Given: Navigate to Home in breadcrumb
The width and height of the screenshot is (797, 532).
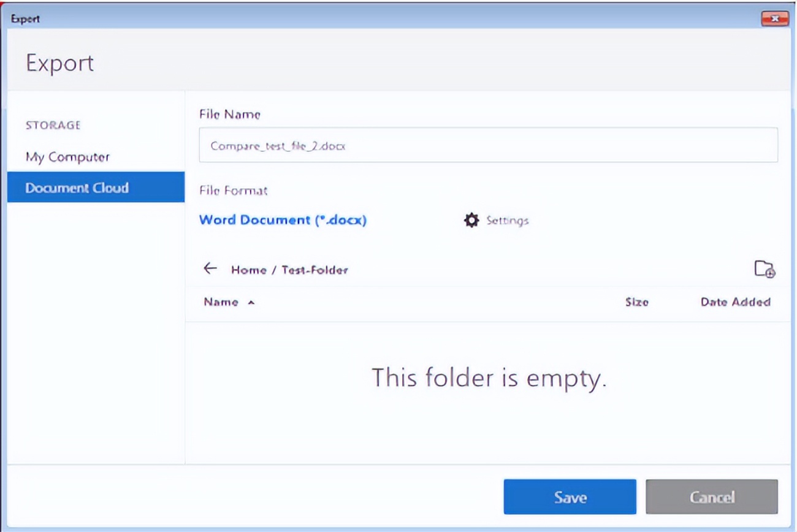Looking at the screenshot, I should [x=248, y=270].
